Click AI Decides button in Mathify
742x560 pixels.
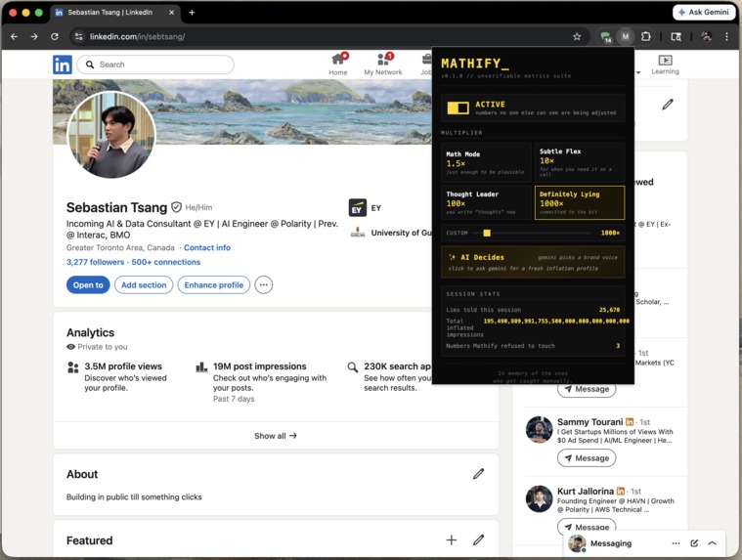533,262
